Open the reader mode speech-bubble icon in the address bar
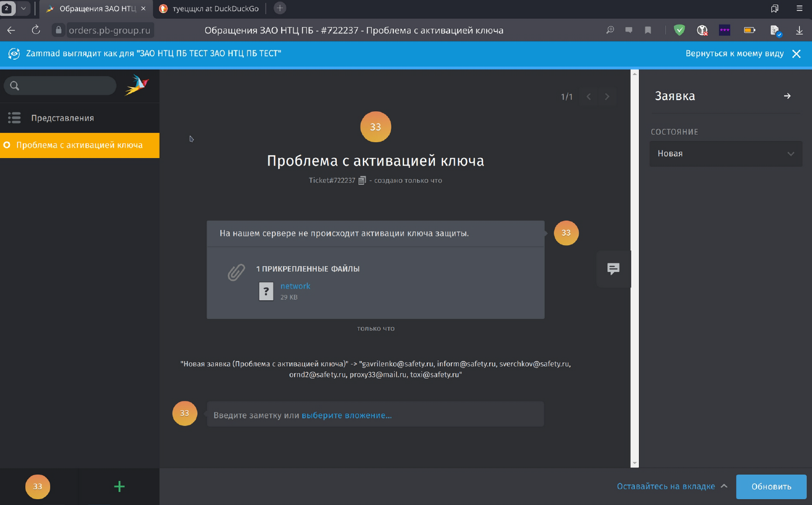Screen dimensions: 812x505 click(x=629, y=30)
